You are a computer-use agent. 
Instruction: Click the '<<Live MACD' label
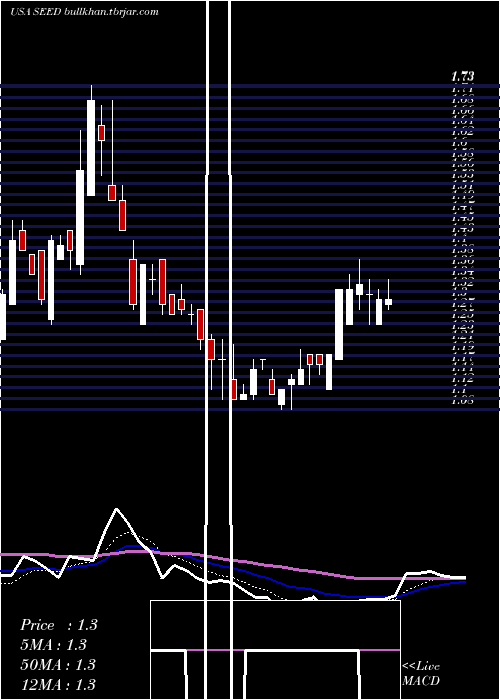coord(421,673)
